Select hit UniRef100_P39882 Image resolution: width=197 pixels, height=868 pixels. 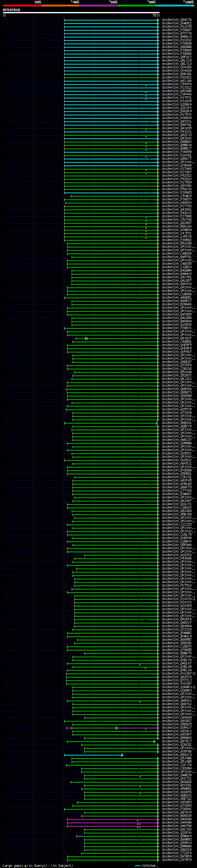[176, 240]
